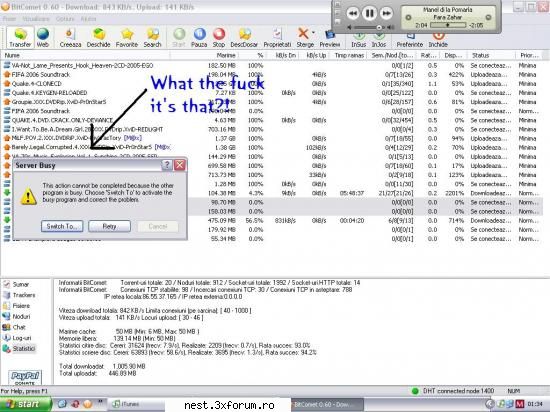Click Retry in the Server Busy dialog
Screen dimensions: 550x412
pyautogui.click(x=109, y=227)
